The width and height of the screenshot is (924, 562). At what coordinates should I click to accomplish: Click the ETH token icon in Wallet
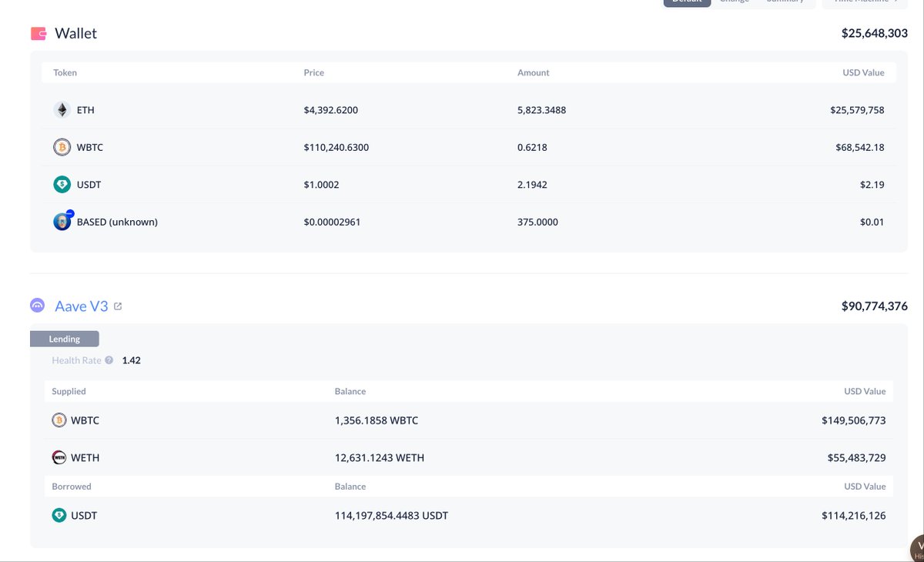(62, 110)
